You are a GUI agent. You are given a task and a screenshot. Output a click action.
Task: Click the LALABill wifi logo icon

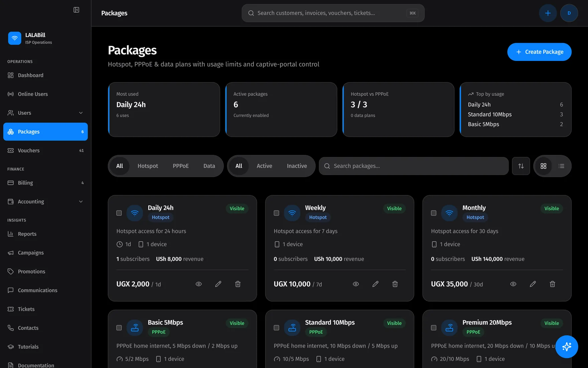coord(15,38)
